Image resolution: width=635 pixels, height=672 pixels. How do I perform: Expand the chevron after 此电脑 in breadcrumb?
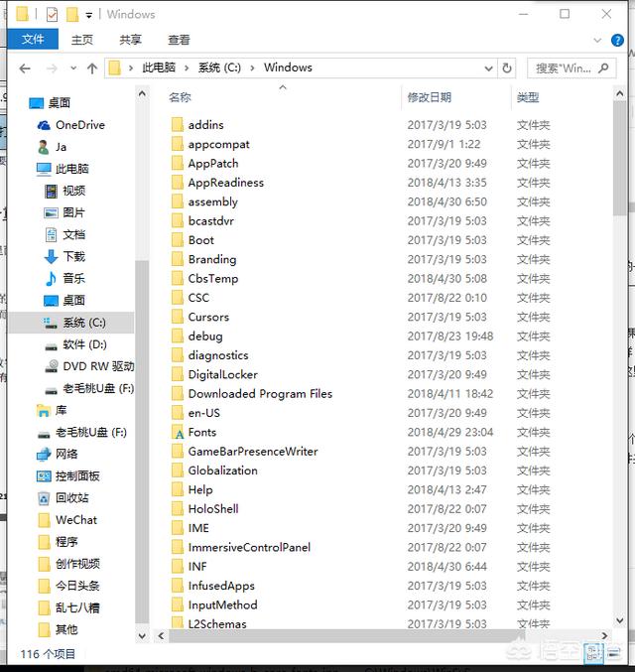[187, 68]
